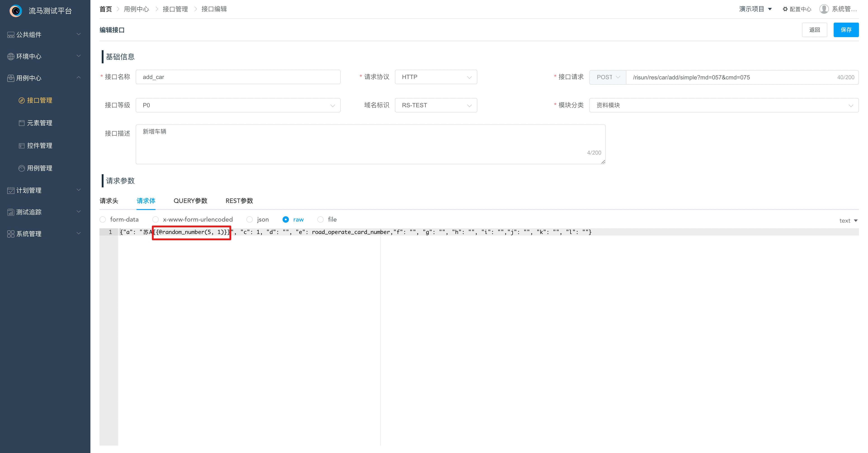Switch to the QUERY参数 tab

tap(190, 201)
